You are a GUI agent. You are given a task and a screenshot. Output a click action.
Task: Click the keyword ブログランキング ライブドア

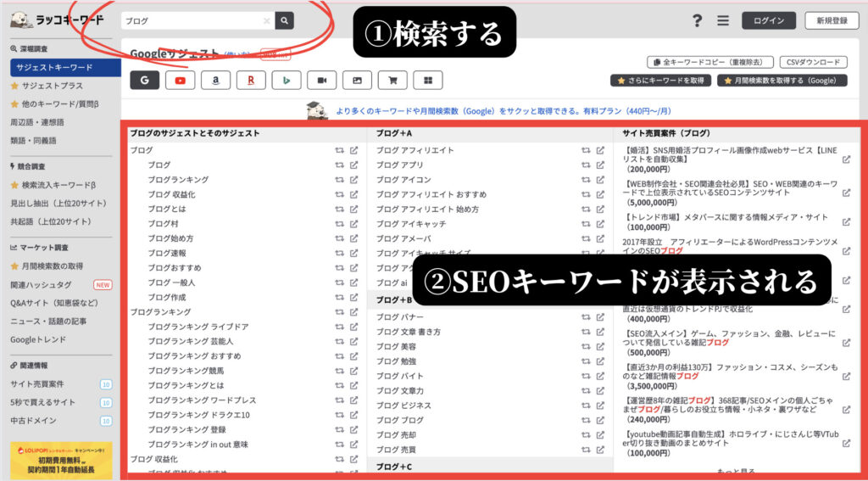point(198,327)
